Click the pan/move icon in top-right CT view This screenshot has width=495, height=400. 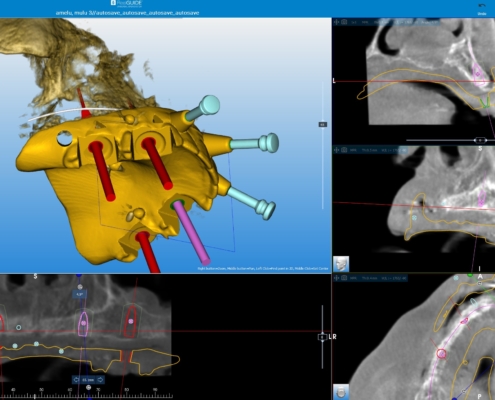(x=337, y=22)
